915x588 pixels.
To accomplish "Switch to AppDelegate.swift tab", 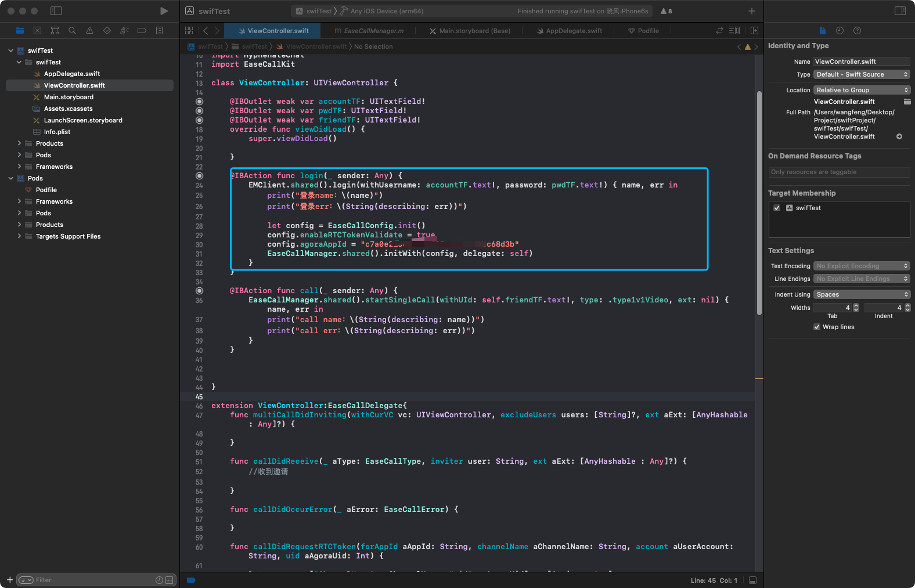I will [x=570, y=31].
